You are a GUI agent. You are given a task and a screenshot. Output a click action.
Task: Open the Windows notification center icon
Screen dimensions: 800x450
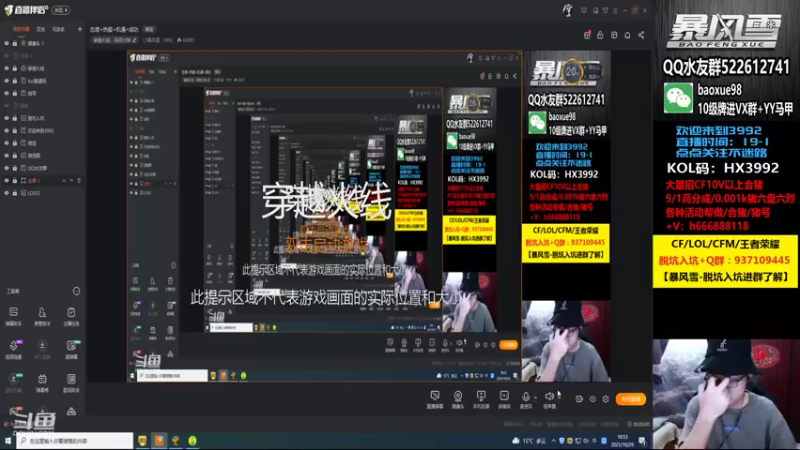[x=642, y=440]
